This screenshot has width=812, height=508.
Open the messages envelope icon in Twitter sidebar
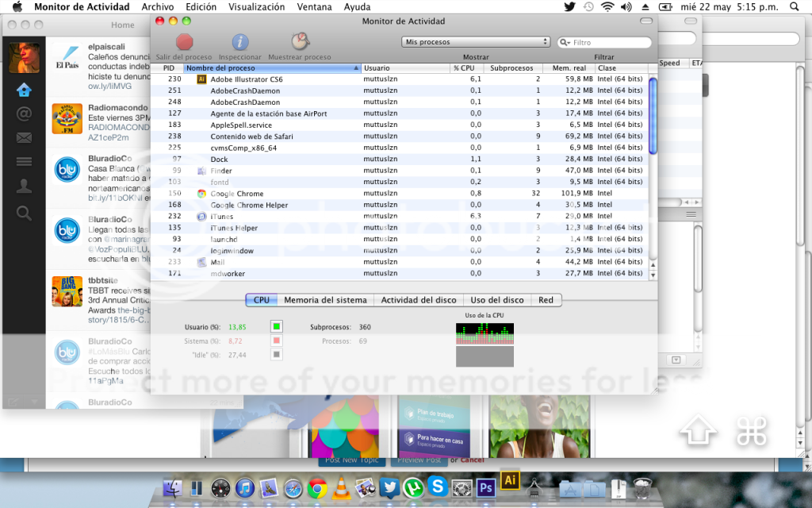(x=24, y=138)
